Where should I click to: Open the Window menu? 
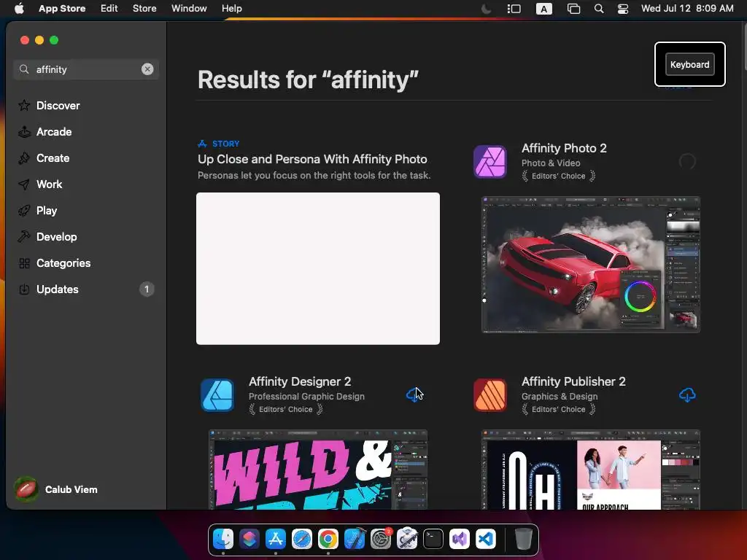(189, 8)
